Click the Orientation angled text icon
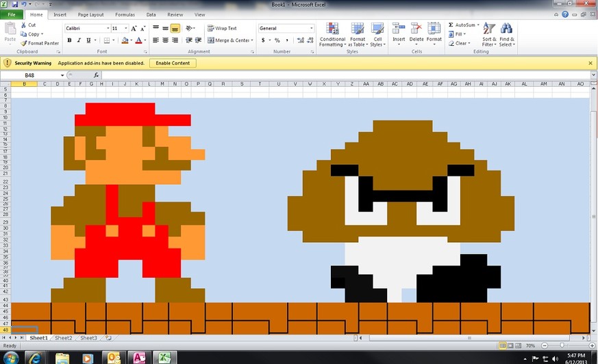The image size is (598, 364). (x=189, y=28)
